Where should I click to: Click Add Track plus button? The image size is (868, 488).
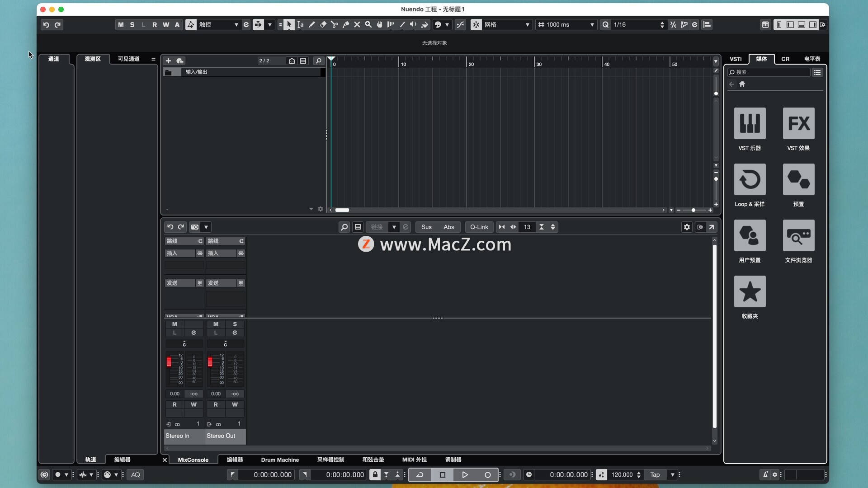[168, 61]
